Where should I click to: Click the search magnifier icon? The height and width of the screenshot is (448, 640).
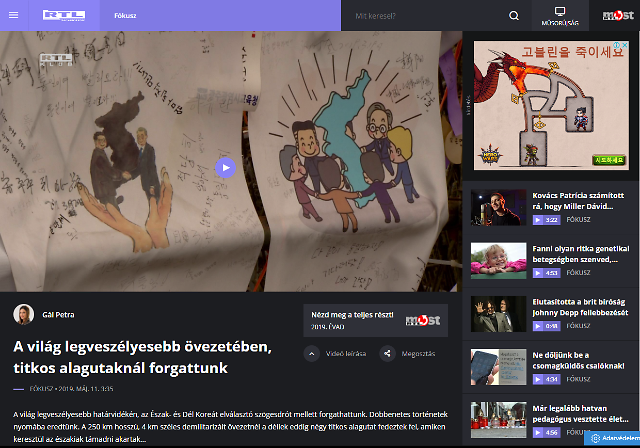(514, 16)
